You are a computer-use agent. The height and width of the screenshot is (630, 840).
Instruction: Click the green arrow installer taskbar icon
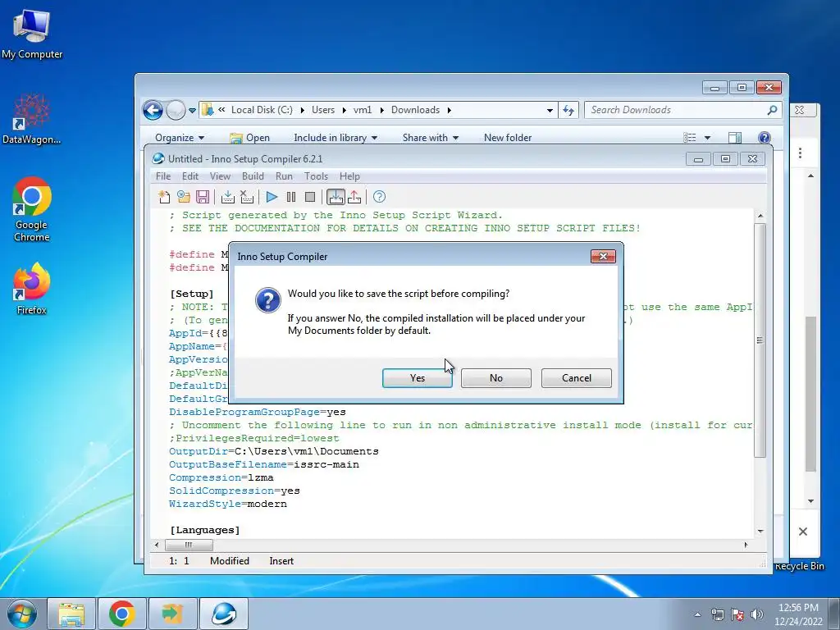pyautogui.click(x=172, y=614)
